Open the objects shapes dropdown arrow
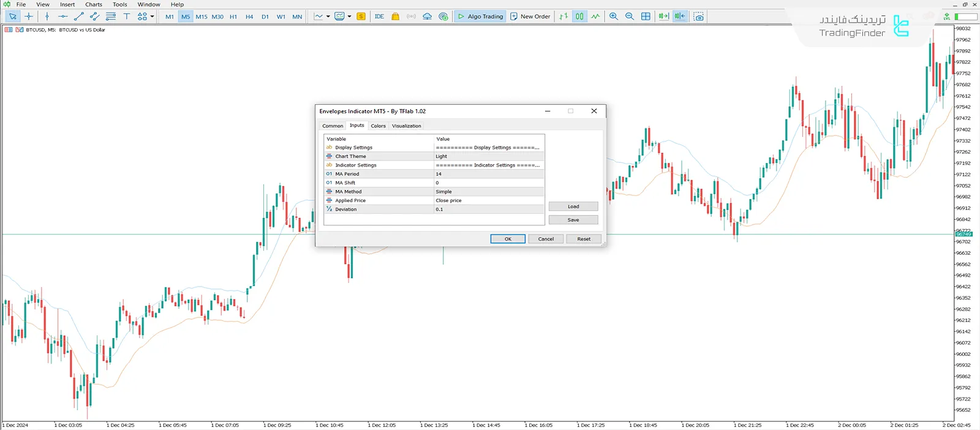The width and height of the screenshot is (980, 430). click(x=152, y=17)
